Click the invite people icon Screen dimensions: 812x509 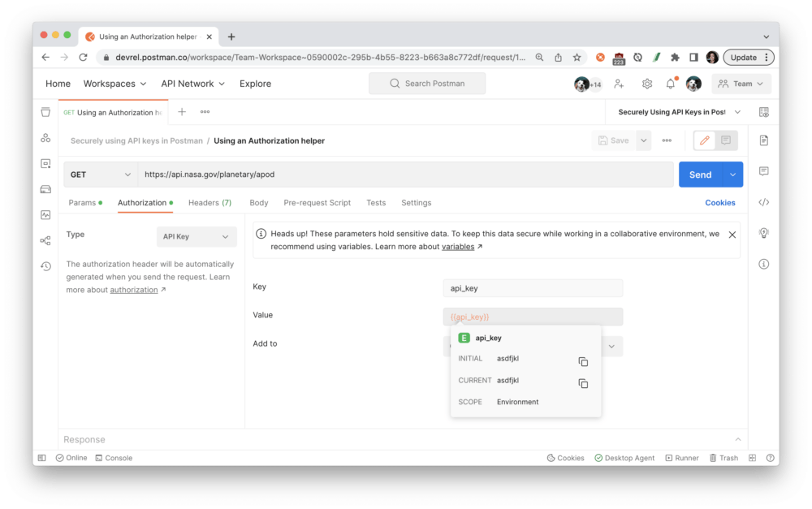pyautogui.click(x=619, y=84)
